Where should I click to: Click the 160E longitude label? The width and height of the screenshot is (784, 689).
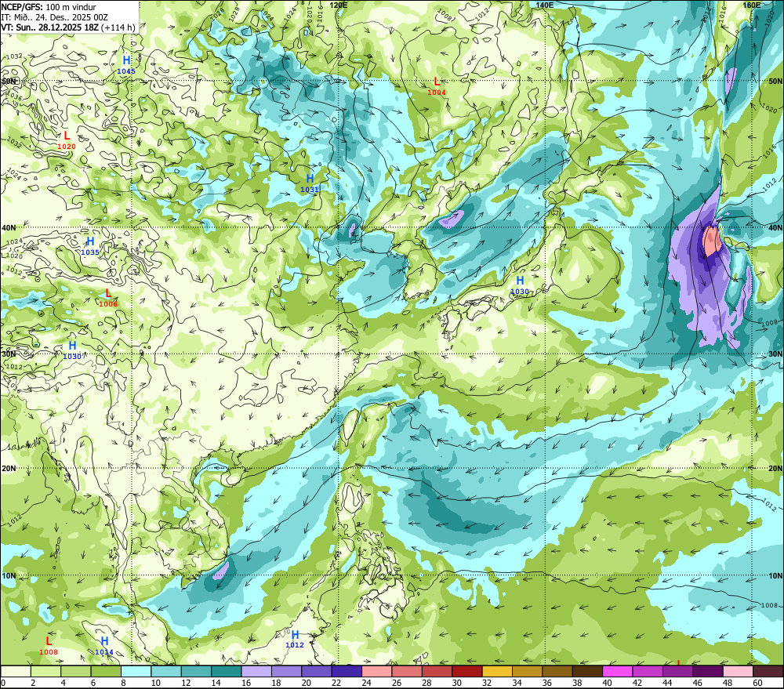point(751,5)
